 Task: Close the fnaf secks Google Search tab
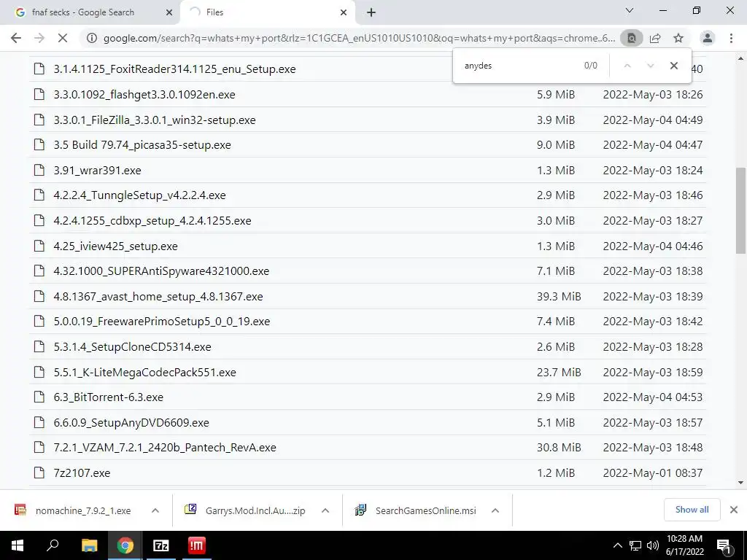click(x=169, y=12)
